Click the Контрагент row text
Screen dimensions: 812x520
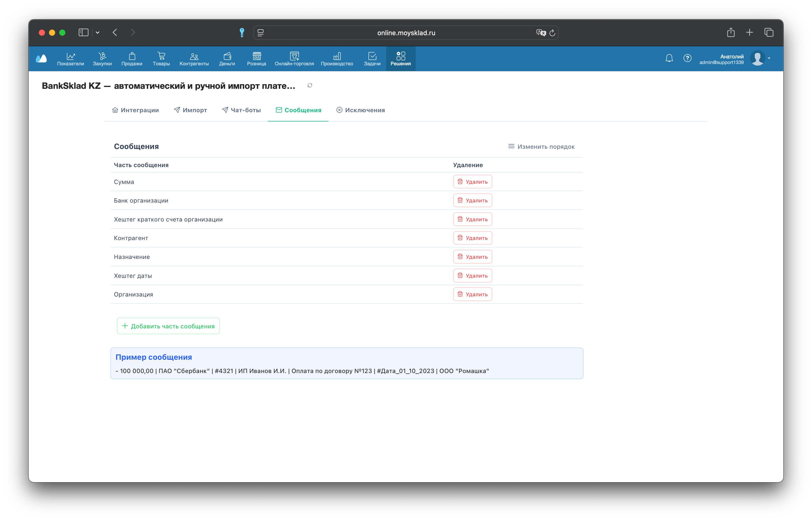131,238
